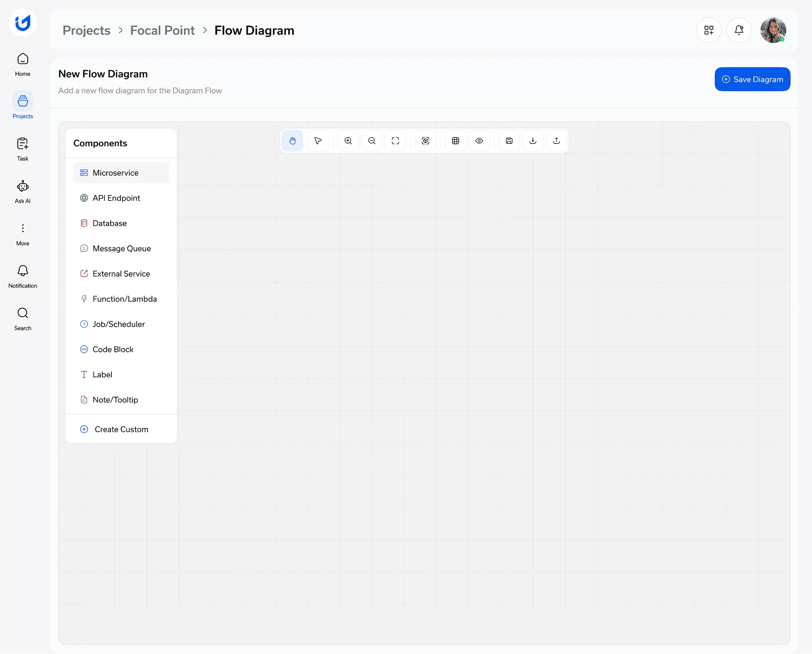Click the screenshot capture icon in toolbar
This screenshot has width=812, height=654.
(x=425, y=141)
